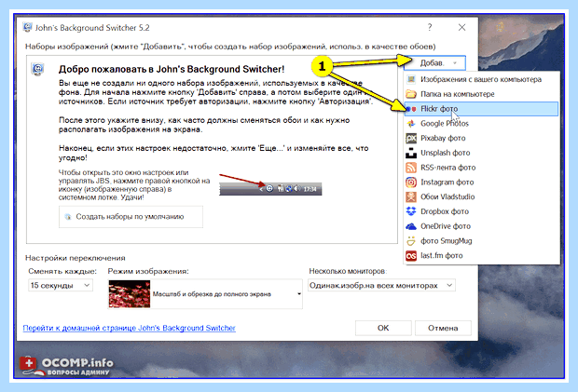Select OneDrive фото menu entry
This screenshot has width=578, height=392.
481,226
